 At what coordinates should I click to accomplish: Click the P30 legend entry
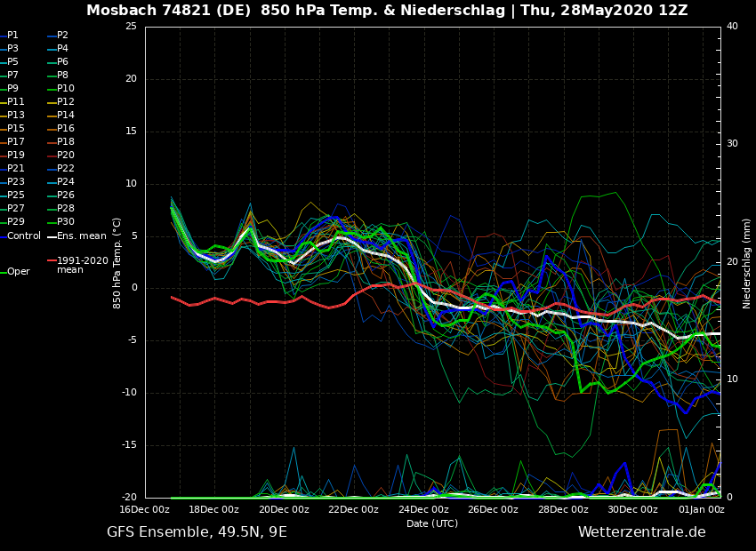coord(65,222)
